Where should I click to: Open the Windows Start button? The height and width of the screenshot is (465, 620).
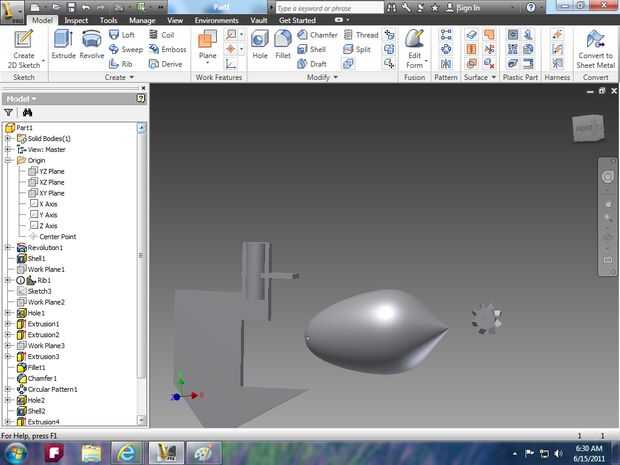15,453
